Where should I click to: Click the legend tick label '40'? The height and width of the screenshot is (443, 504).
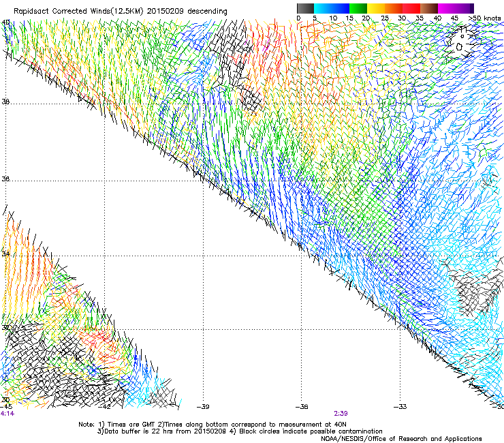pyautogui.click(x=437, y=18)
